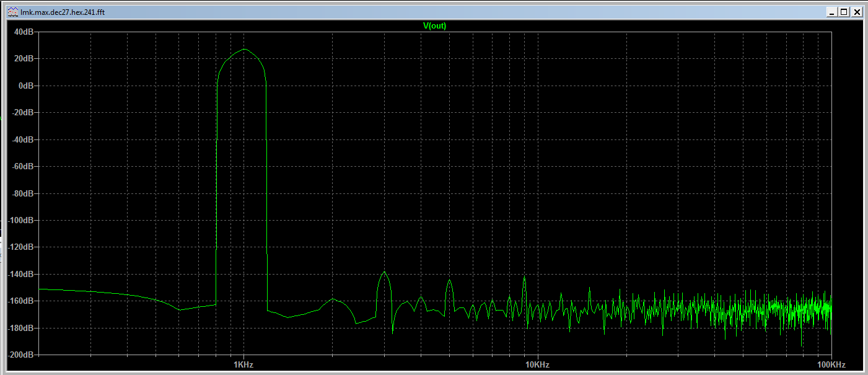Click the V(out) trace label
The width and height of the screenshot is (868, 375).
pos(434,25)
